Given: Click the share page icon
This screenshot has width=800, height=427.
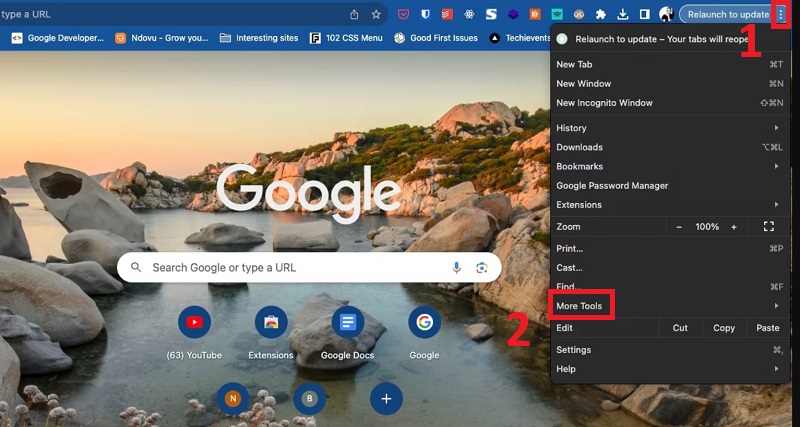Looking at the screenshot, I should [x=354, y=14].
